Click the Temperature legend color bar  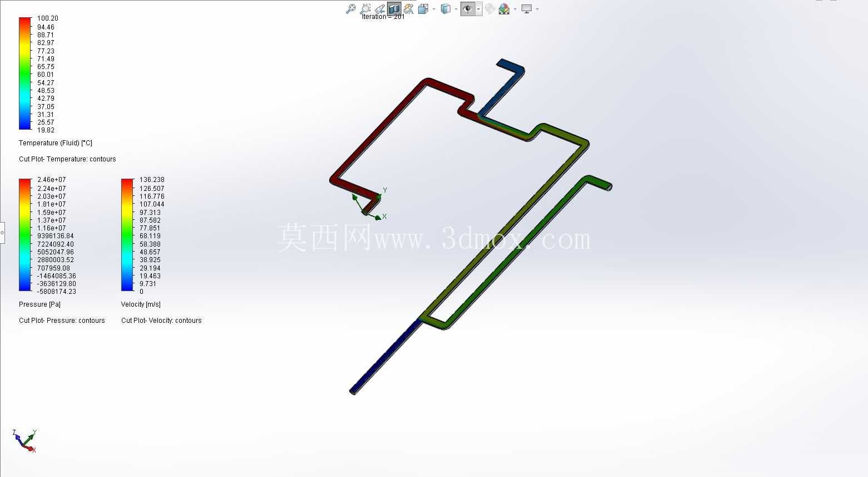25,73
